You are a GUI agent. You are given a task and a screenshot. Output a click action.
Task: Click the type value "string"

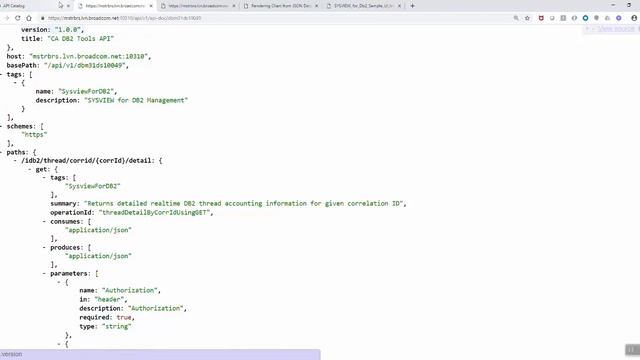[117, 327]
